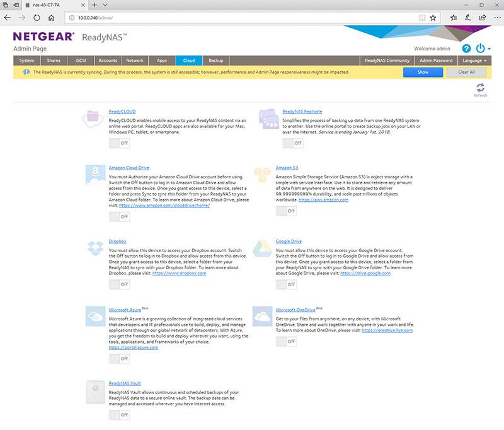Click the ReadyNAS Vault safe icon
Image resolution: width=504 pixels, height=430 pixels.
tap(95, 392)
